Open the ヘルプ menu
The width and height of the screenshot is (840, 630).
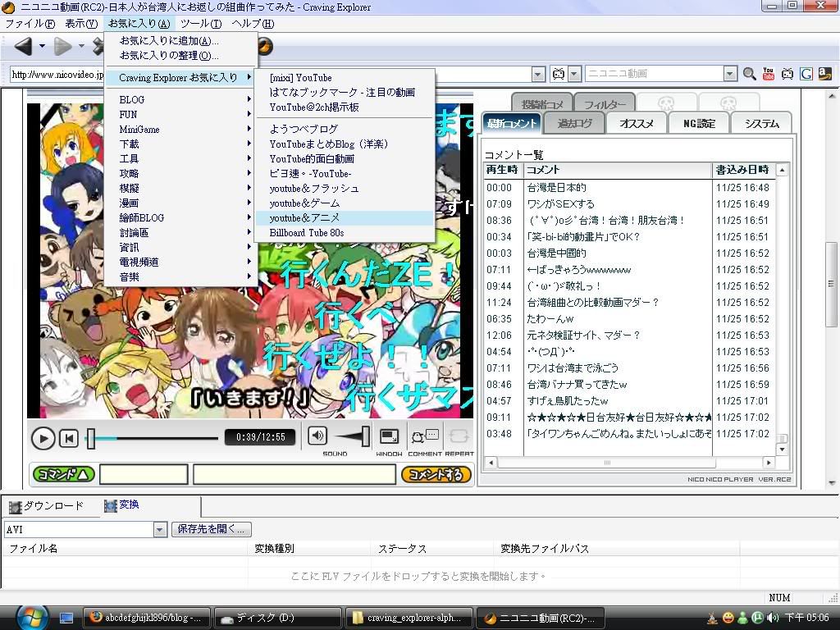click(253, 24)
